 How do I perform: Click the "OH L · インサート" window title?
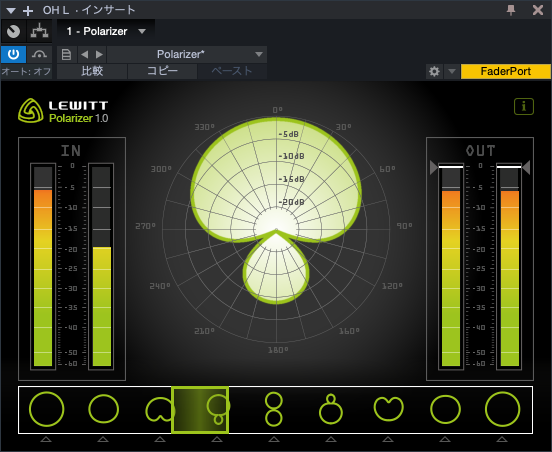click(x=89, y=10)
